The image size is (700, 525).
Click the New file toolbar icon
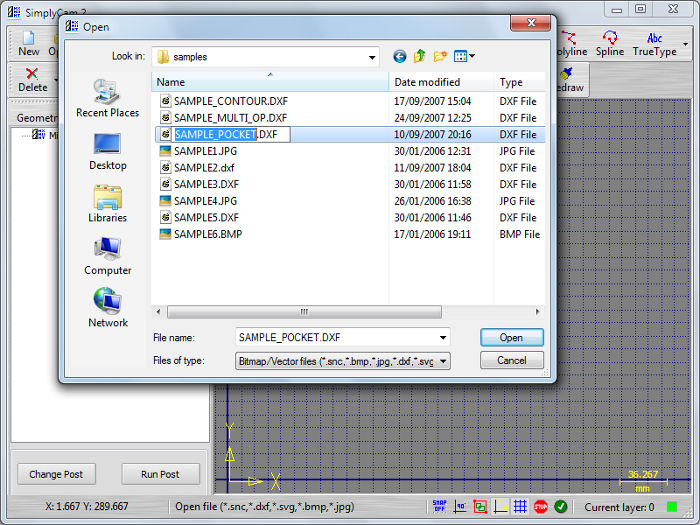tap(29, 44)
